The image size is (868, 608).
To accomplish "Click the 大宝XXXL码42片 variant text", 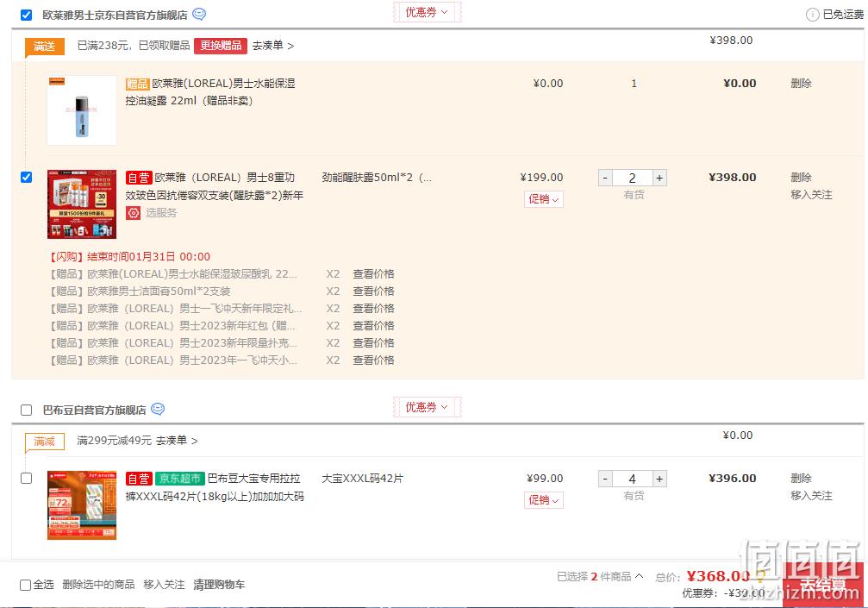I will tap(363, 479).
